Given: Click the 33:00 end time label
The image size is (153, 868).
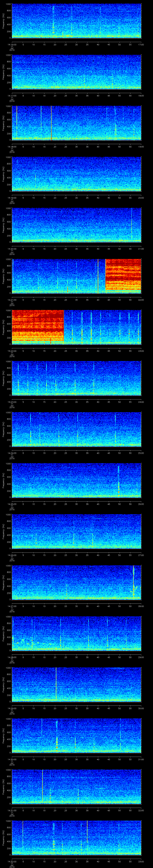Looking at the screenshot, I should pos(141,861).
